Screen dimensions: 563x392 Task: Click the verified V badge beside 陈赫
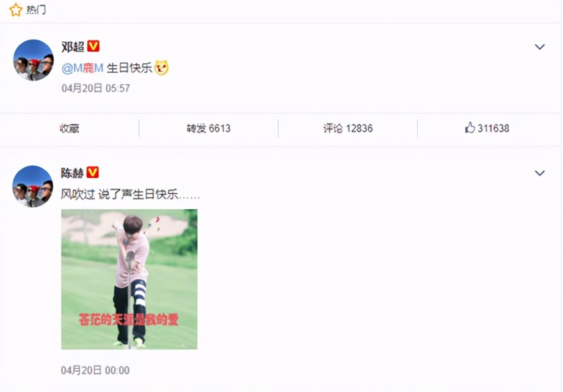[x=93, y=173]
